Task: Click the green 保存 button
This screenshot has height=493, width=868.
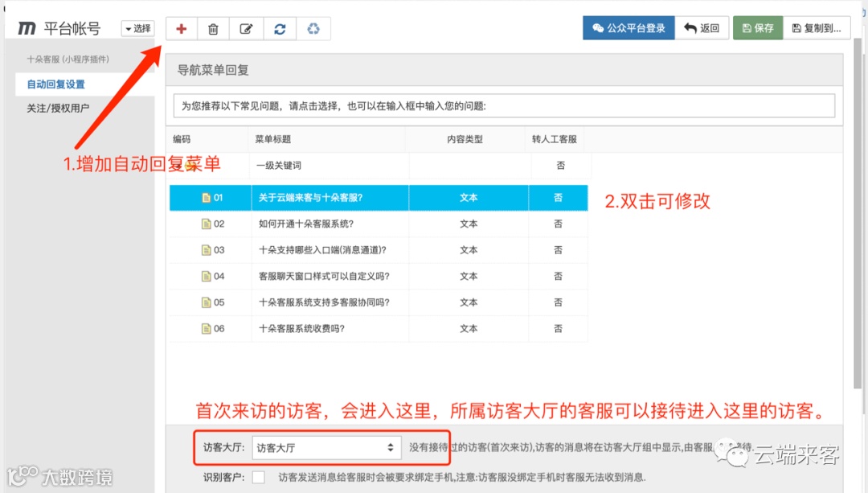Action: [x=758, y=27]
